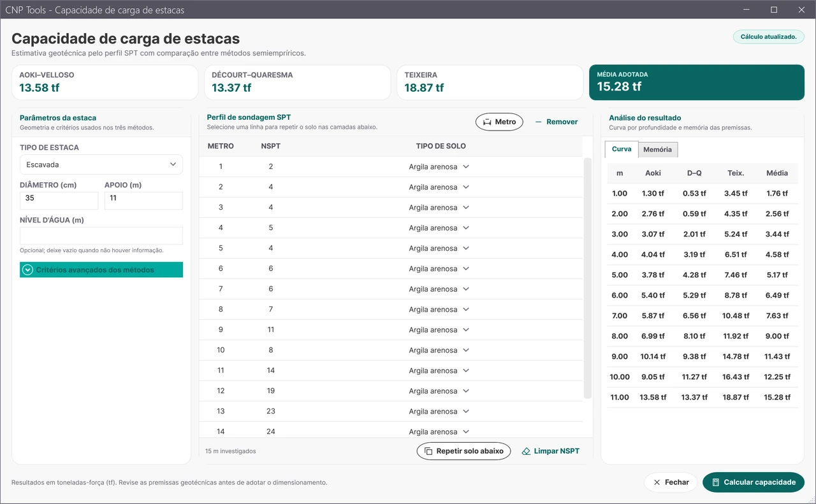Screen dimensions: 816x504
Task: Maximize the CNP Tools window
Action: [774, 10]
